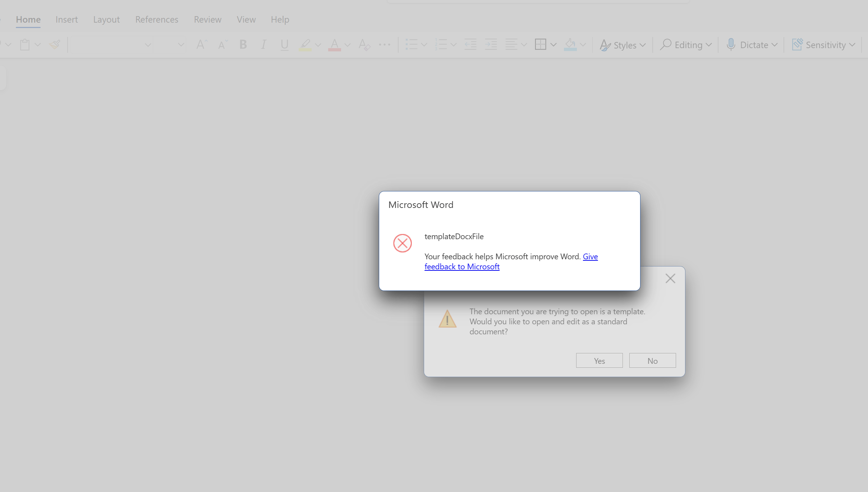Open the Editing dropdown
Screen dimensions: 868x492
(686, 45)
